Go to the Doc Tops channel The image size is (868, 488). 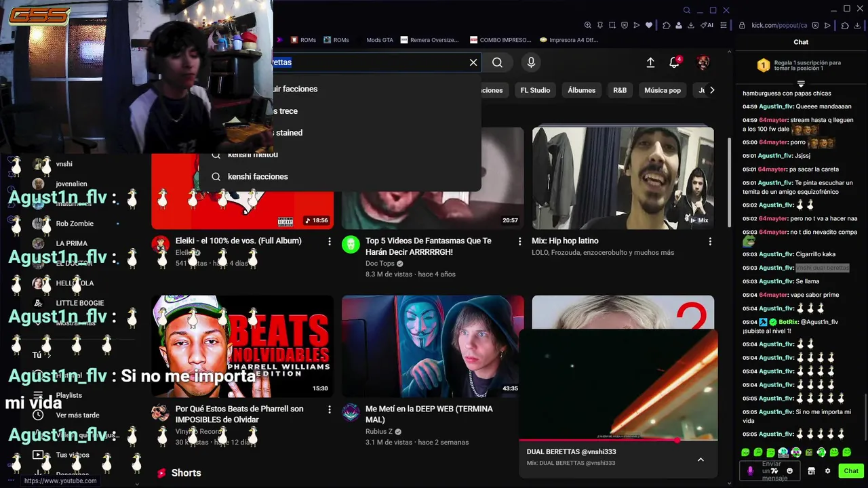tap(380, 264)
